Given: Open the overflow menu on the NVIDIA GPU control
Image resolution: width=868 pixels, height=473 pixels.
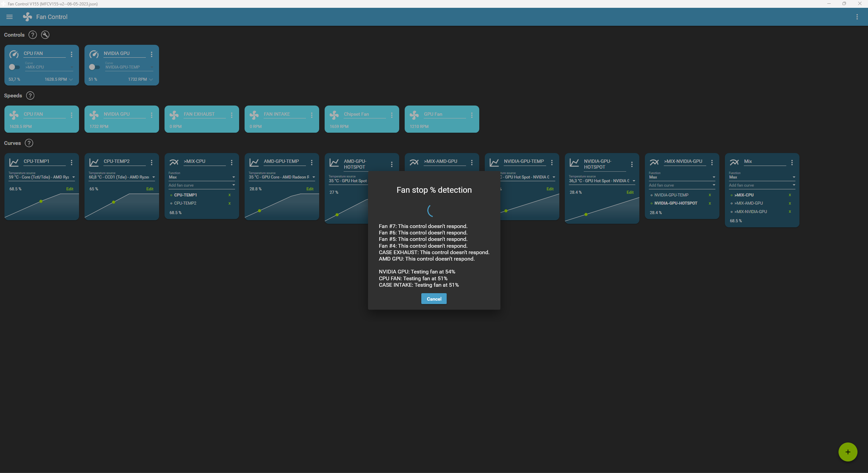Looking at the screenshot, I should pyautogui.click(x=151, y=54).
